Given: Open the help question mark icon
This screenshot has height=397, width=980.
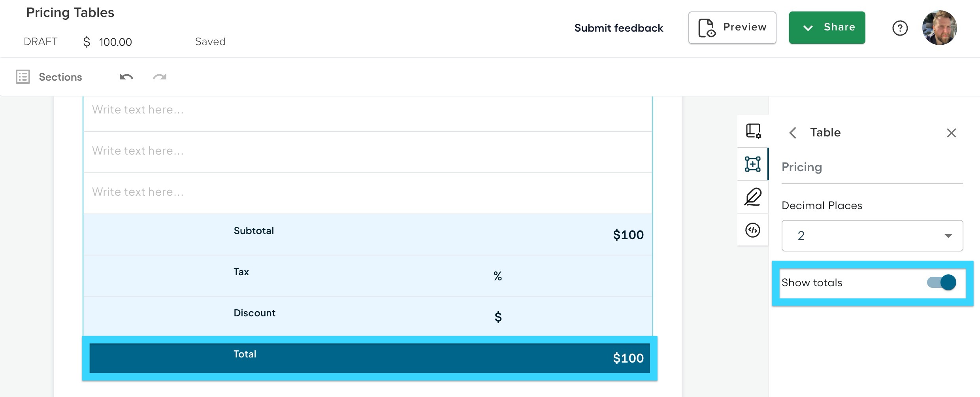Looking at the screenshot, I should (x=900, y=28).
